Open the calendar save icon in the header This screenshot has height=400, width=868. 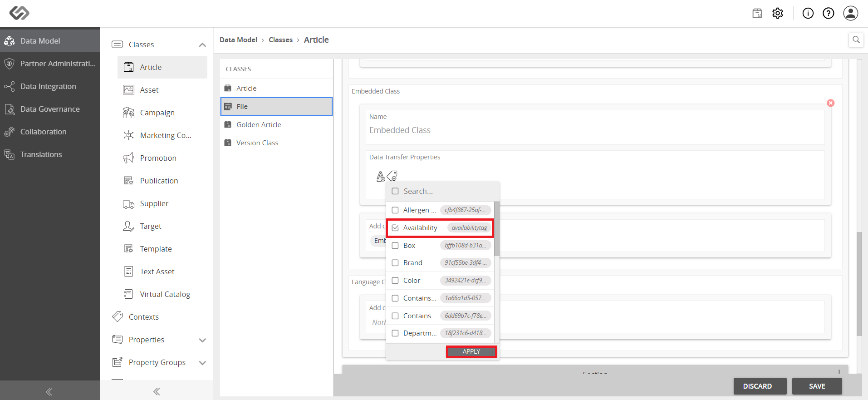[x=757, y=13]
